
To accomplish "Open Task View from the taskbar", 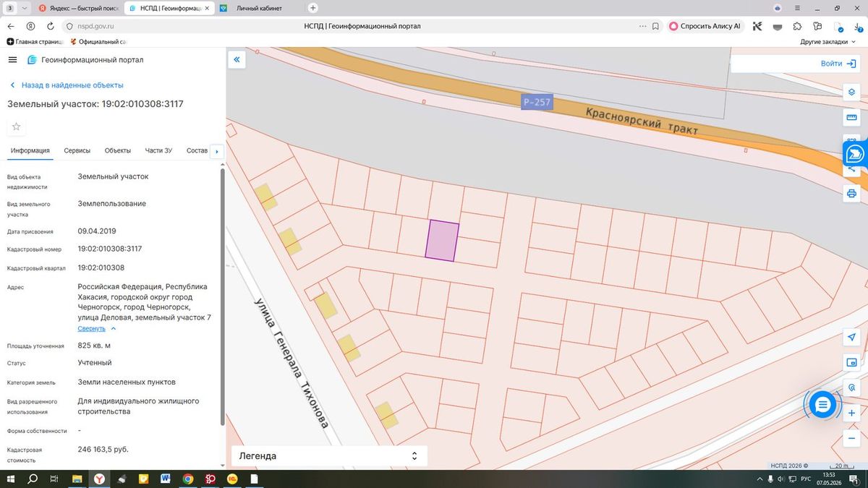I will click(54, 479).
